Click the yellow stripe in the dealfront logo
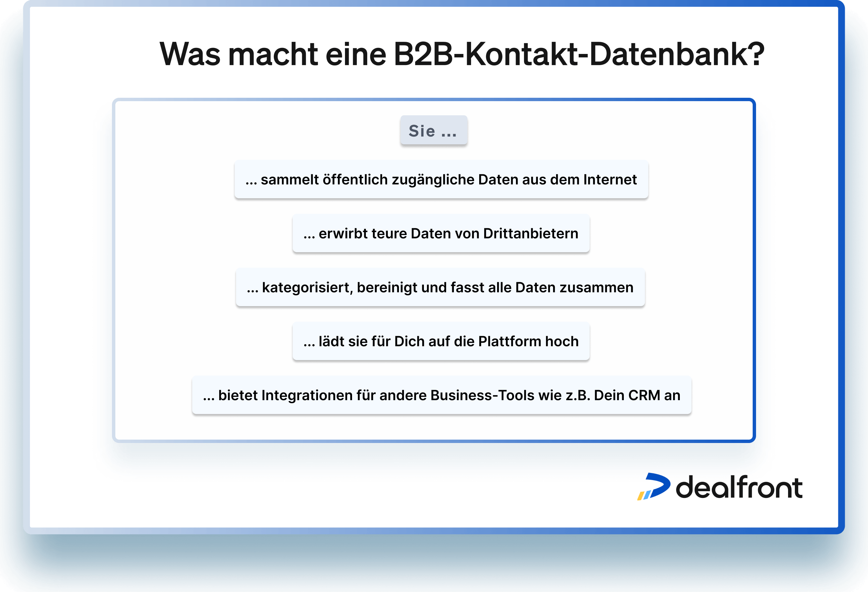The width and height of the screenshot is (868, 592). [x=641, y=496]
